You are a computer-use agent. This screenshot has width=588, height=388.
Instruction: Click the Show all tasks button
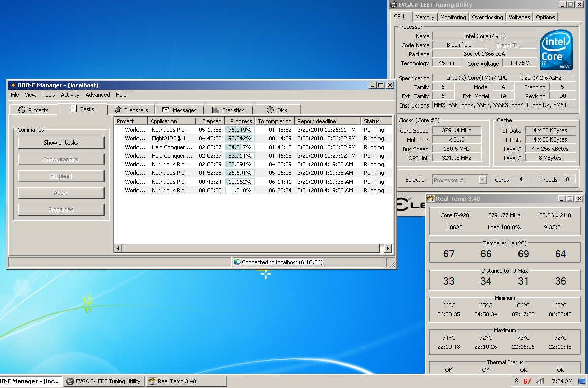61,143
